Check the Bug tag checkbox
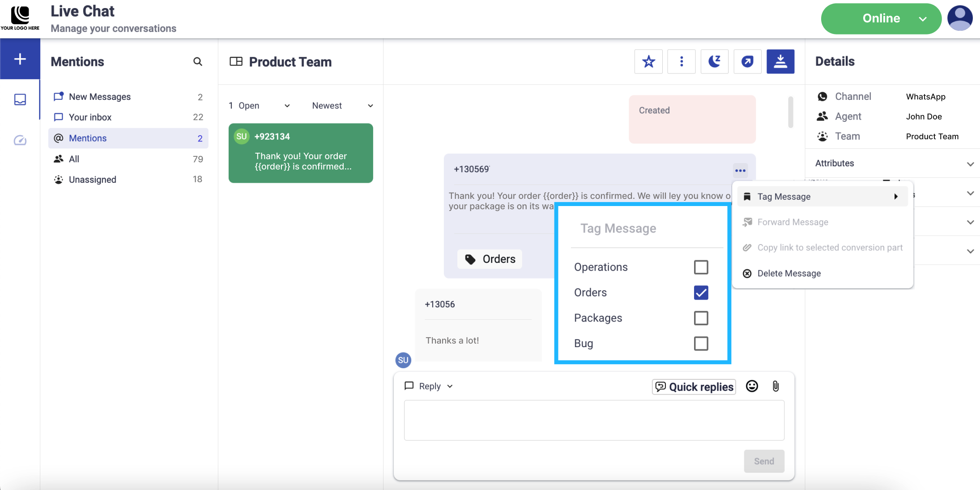Screen dimensions: 980x490 pyautogui.click(x=701, y=344)
